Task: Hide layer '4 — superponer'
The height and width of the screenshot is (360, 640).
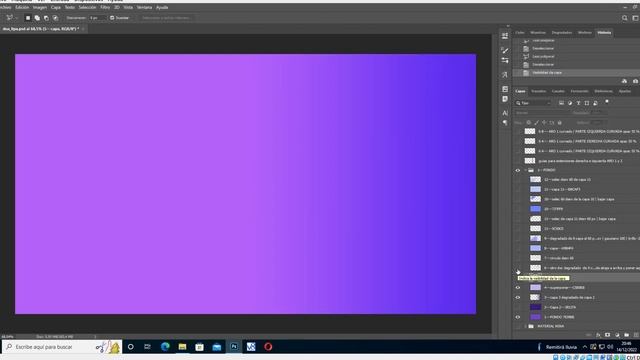Action: [x=518, y=287]
